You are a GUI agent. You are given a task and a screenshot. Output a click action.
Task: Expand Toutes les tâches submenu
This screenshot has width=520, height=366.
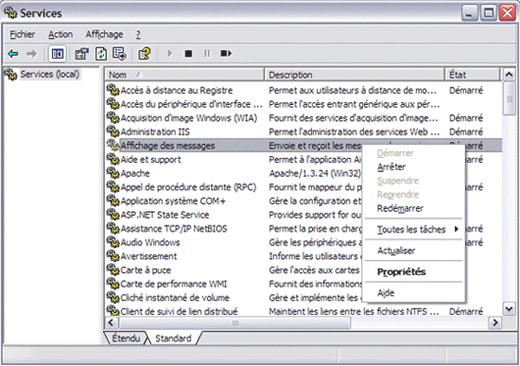[413, 229]
